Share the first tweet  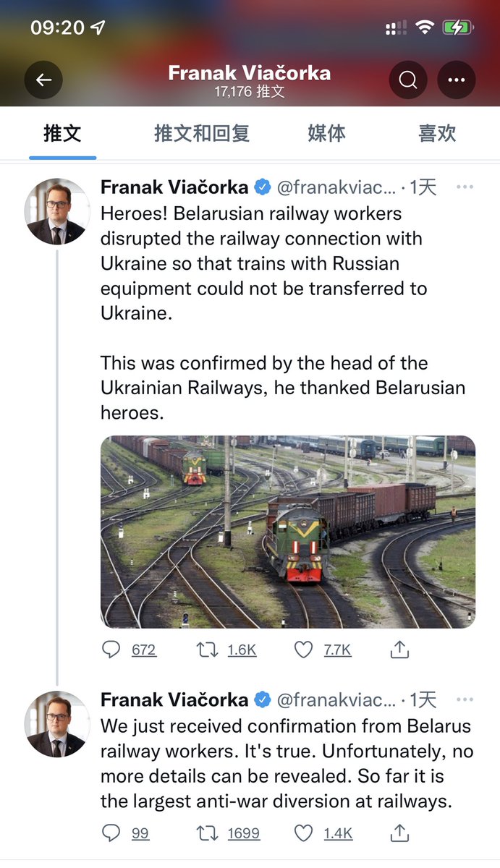pyautogui.click(x=399, y=650)
